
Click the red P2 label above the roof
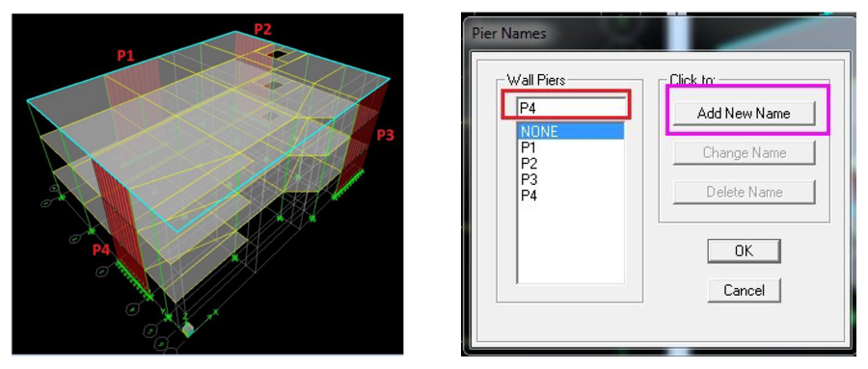pos(263,29)
